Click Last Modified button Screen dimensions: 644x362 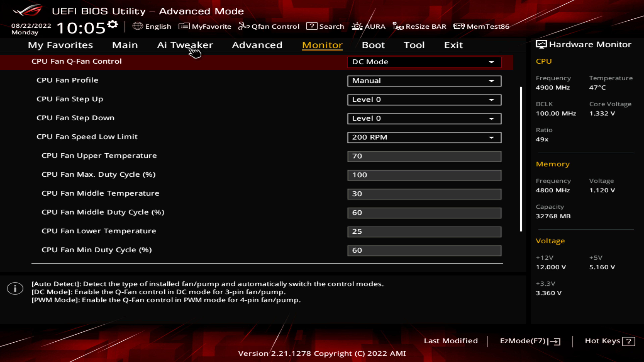(451, 341)
